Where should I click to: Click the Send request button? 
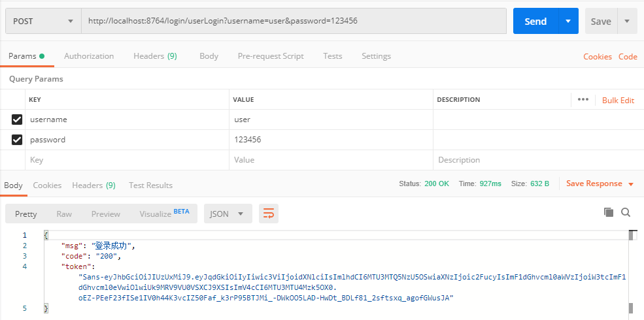click(x=535, y=21)
